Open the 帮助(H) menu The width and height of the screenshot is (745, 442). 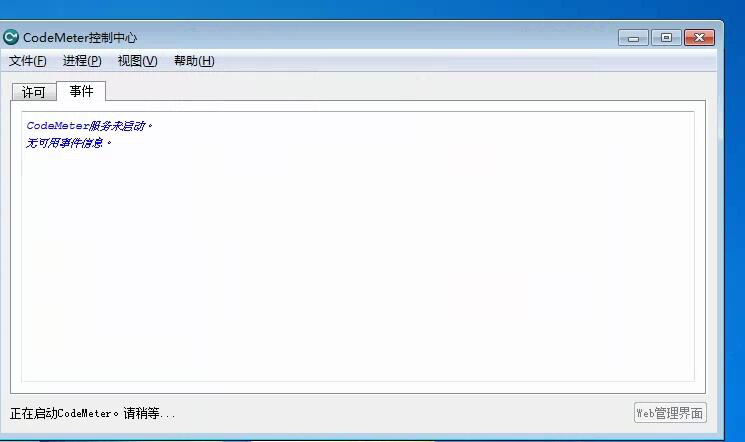(x=194, y=61)
